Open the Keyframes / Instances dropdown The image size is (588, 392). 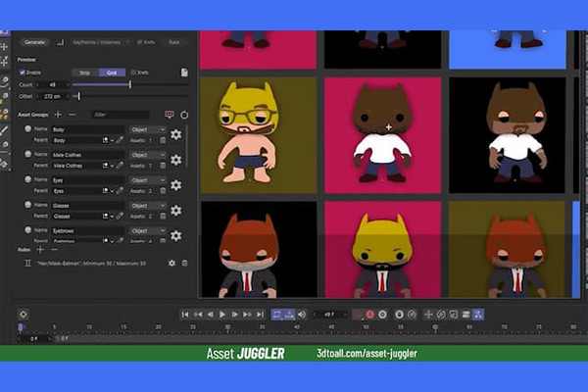[x=100, y=42]
